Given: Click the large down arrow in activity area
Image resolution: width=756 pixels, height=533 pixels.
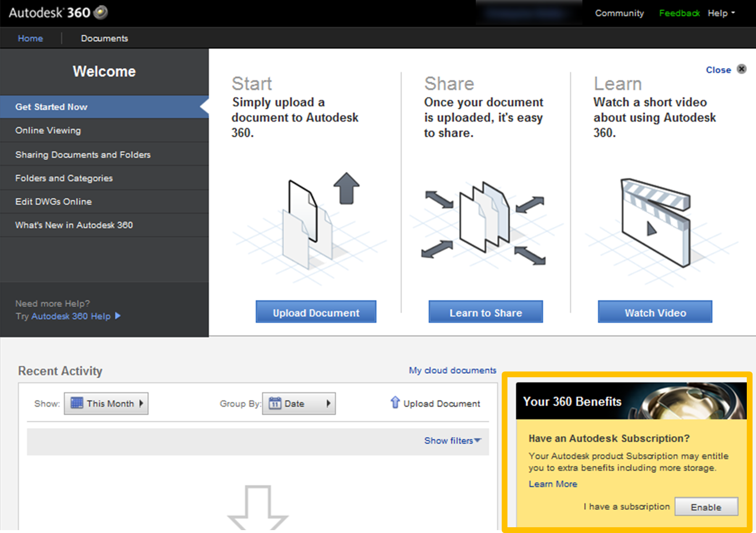Looking at the screenshot, I should (257, 509).
